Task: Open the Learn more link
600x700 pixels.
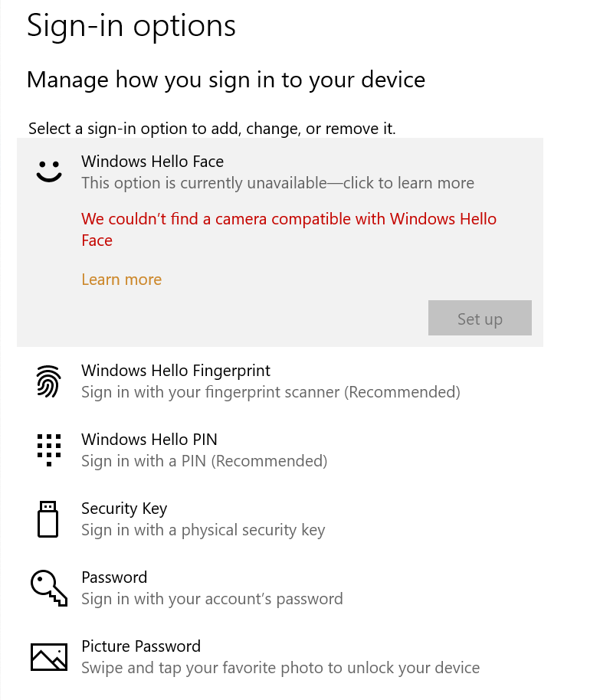Action: 121,280
